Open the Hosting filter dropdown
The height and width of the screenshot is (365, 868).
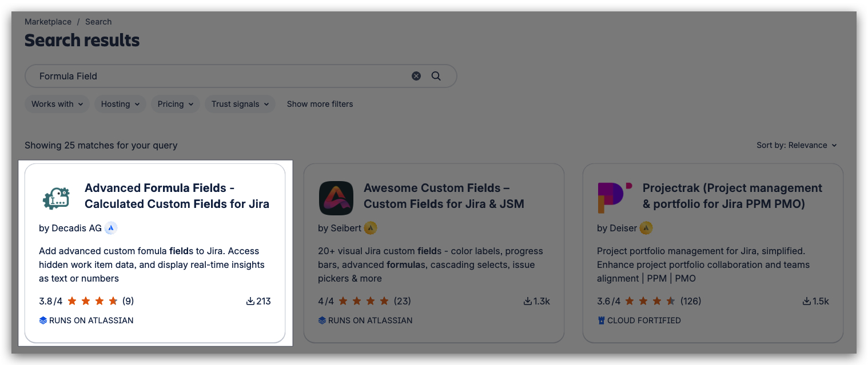[x=120, y=104]
